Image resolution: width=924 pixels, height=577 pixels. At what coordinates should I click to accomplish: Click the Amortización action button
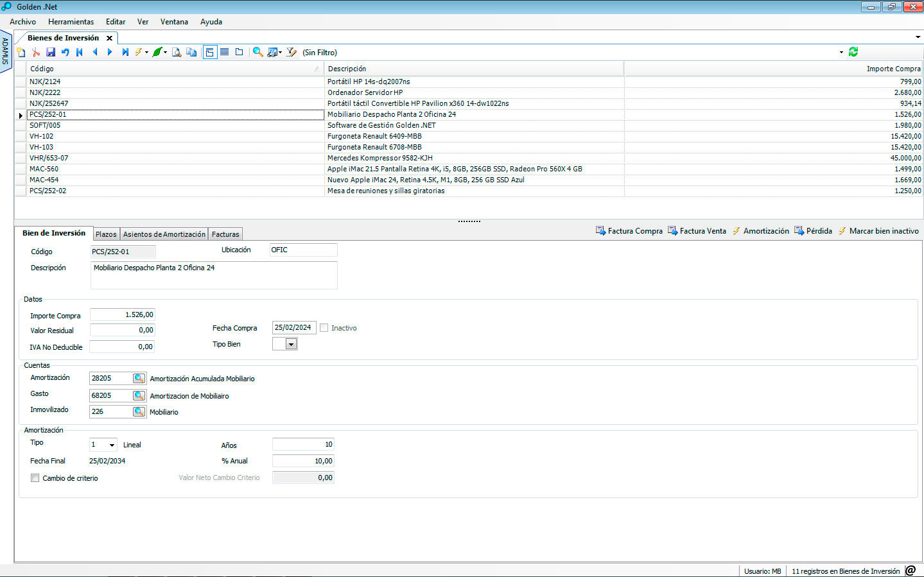pos(761,231)
